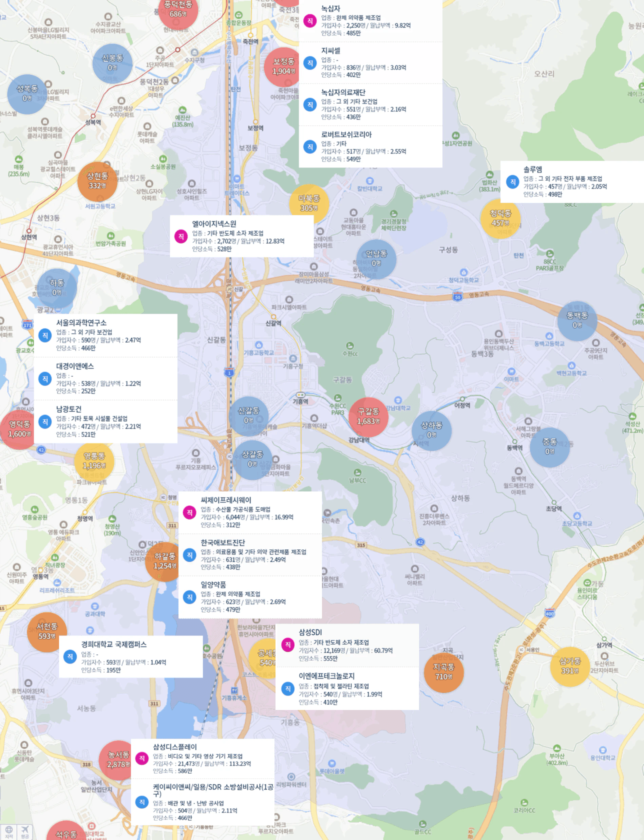Select the 신봉동 0명 district bubble

pos(112,63)
